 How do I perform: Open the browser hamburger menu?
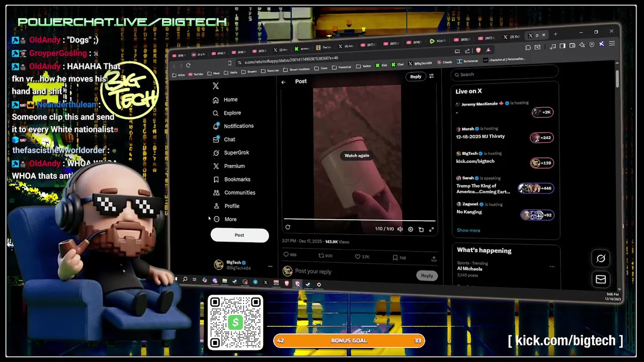coord(611,44)
